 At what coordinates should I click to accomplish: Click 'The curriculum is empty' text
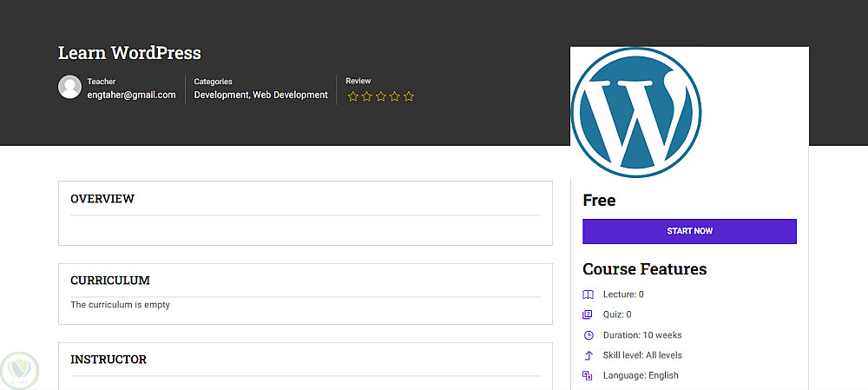(x=120, y=305)
